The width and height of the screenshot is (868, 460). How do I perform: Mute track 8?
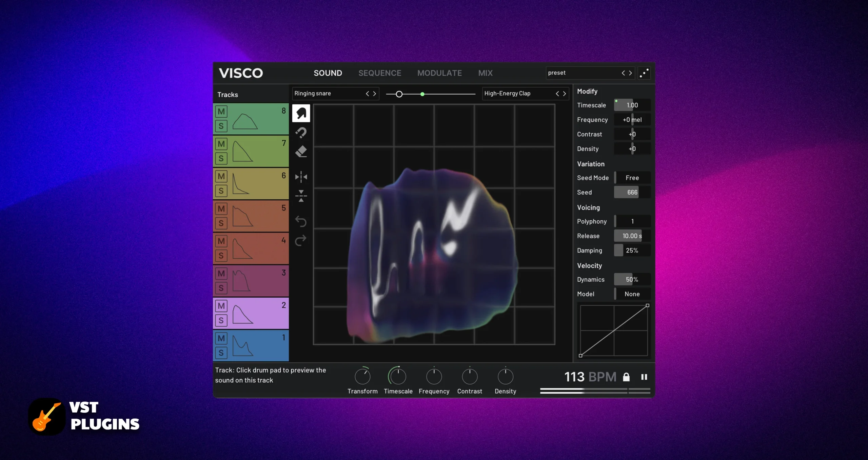click(x=221, y=111)
